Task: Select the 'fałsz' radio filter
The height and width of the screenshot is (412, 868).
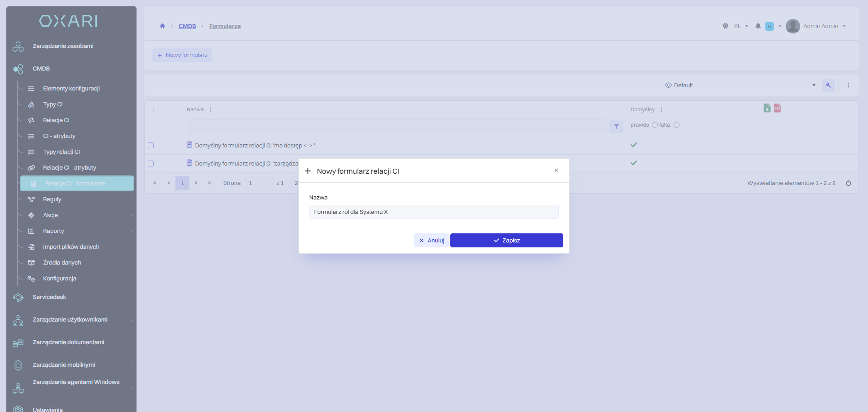Action: (x=676, y=125)
